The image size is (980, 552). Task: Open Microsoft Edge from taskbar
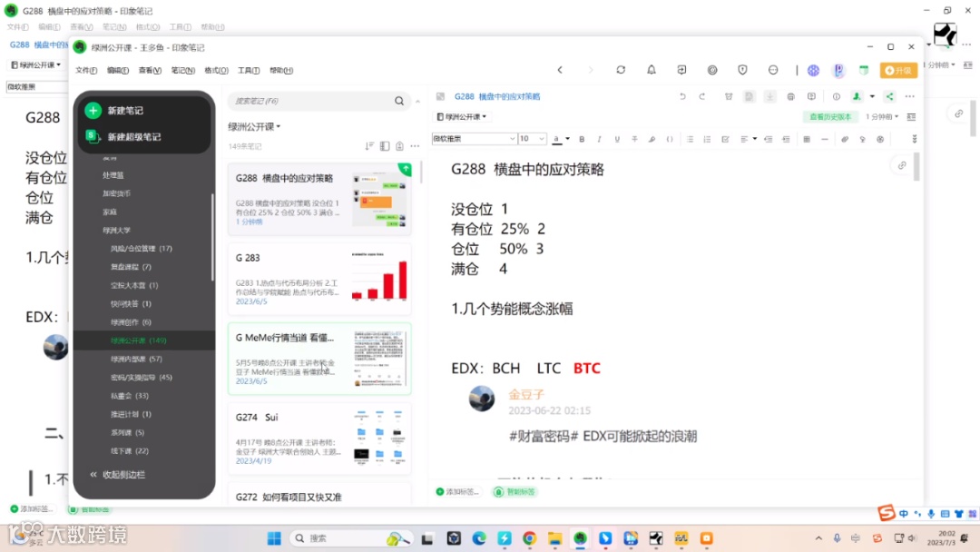pos(479,538)
